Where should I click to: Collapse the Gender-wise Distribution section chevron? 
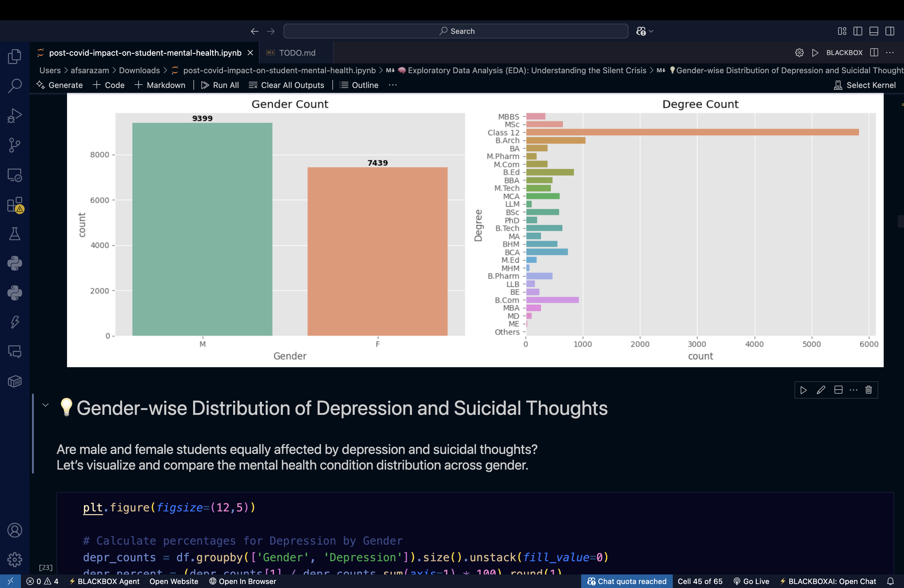(46, 405)
